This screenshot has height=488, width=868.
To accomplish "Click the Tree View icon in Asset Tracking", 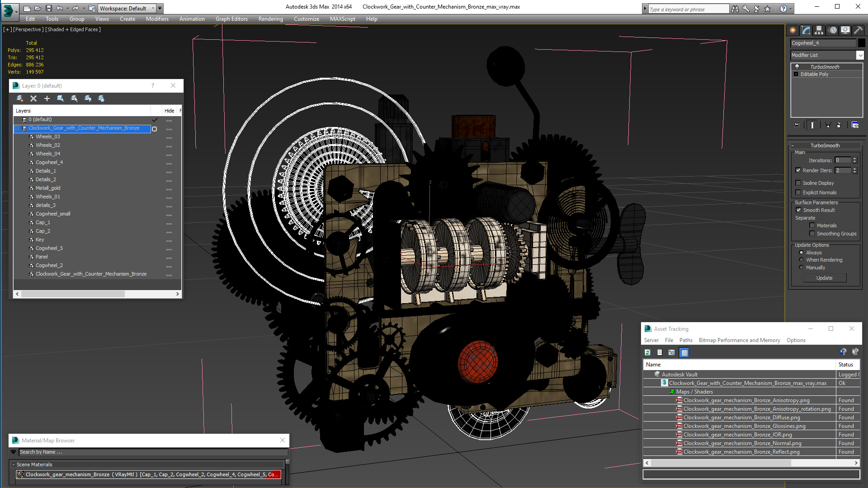I will point(672,352).
